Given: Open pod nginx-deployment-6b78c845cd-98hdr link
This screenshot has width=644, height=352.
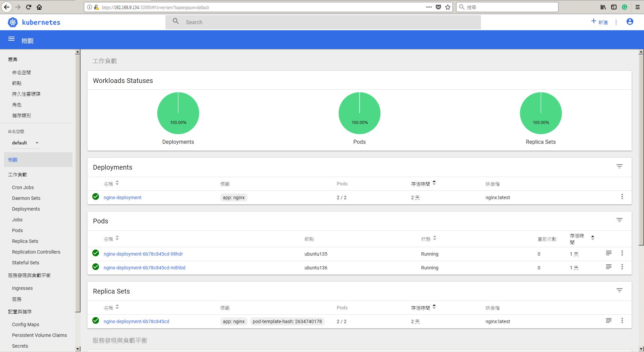Looking at the screenshot, I should 143,254.
